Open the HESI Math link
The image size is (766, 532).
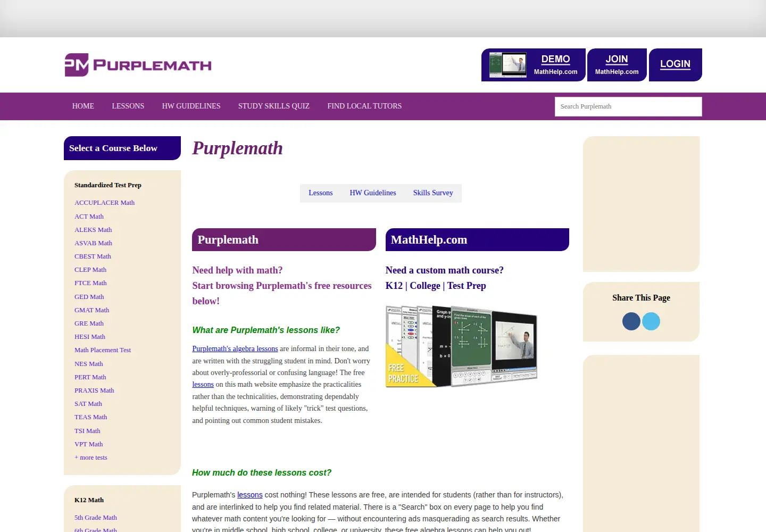90,337
